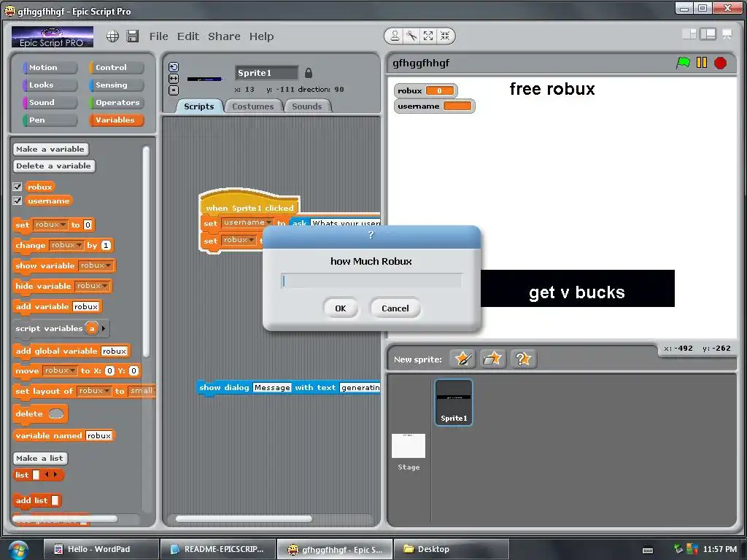This screenshot has height=560, width=747.
Task: Open the Edit menu
Action: (188, 36)
